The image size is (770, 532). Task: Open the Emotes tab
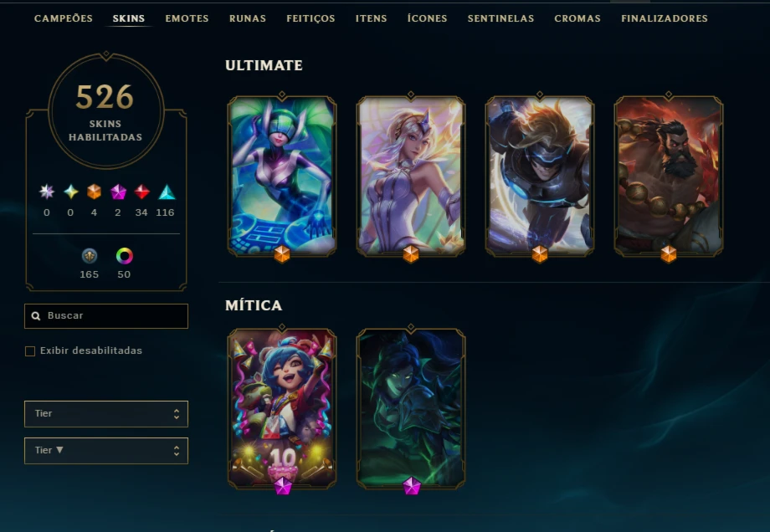point(187,18)
